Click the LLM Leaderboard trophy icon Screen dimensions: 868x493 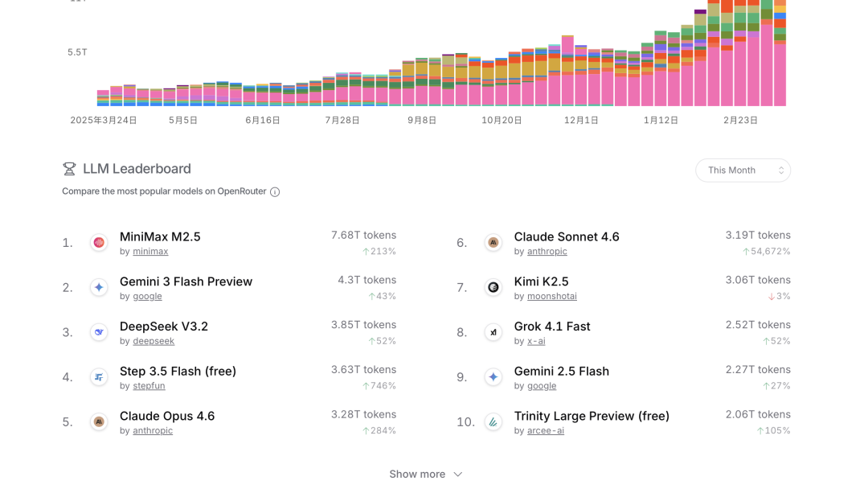(x=69, y=169)
